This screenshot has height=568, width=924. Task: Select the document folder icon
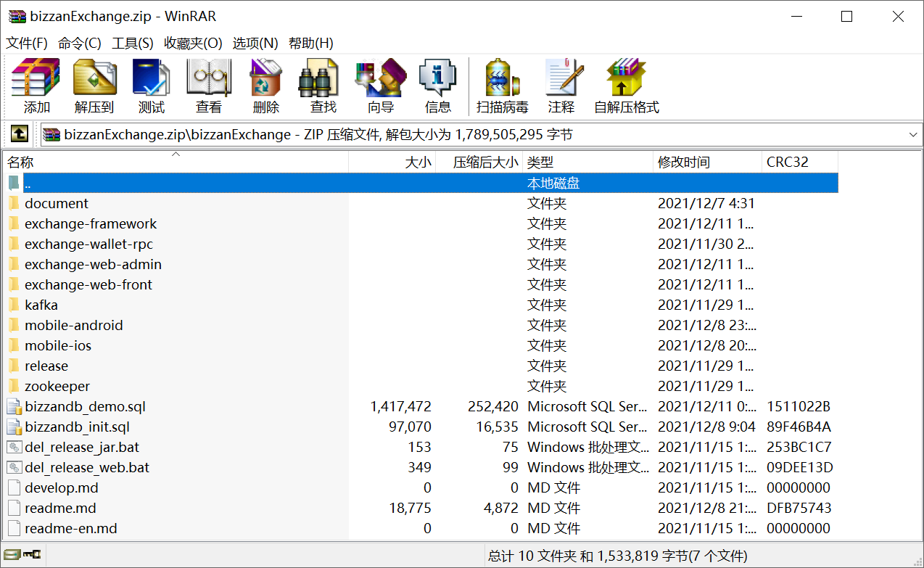click(x=14, y=203)
